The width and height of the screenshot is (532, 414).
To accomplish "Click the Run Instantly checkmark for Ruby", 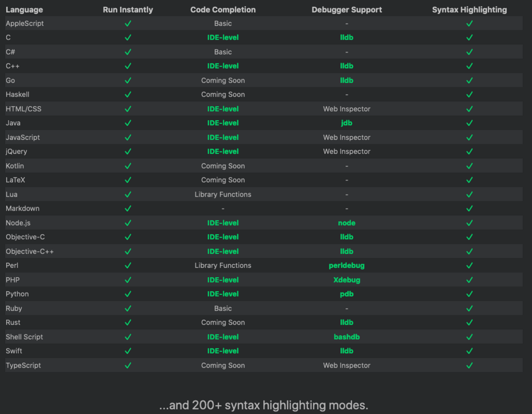I will tap(128, 309).
